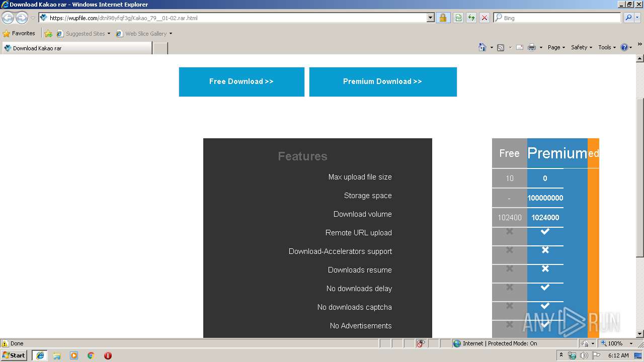The width and height of the screenshot is (644, 362).
Task: Open search provider dropdown arrow
Action: click(637, 18)
